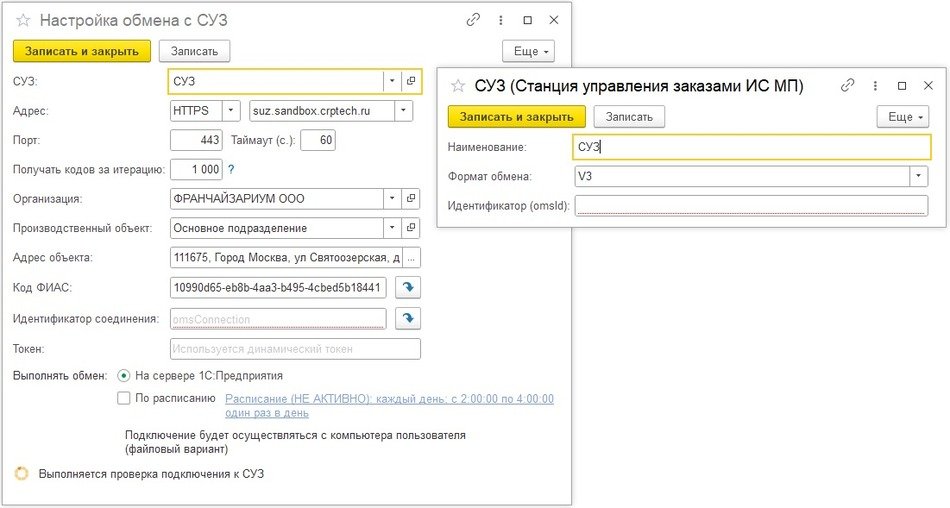Open the СУЗ field's linked record icon
Image resolution: width=950 pixels, height=508 pixels.
[x=411, y=81]
